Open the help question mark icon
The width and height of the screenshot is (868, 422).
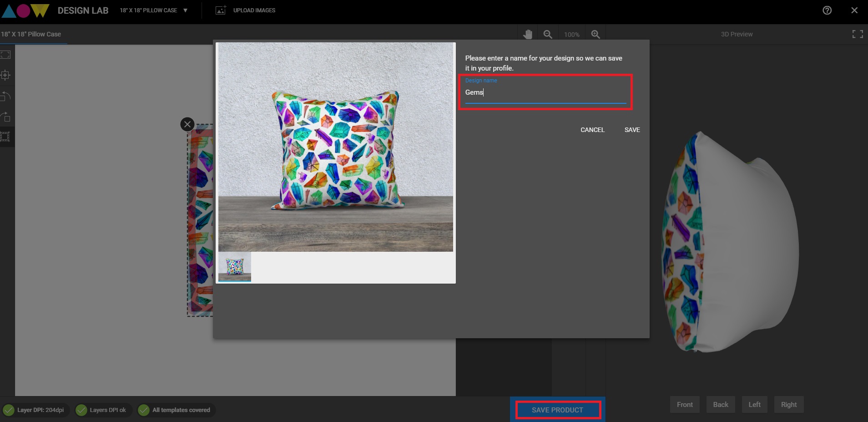pos(827,10)
